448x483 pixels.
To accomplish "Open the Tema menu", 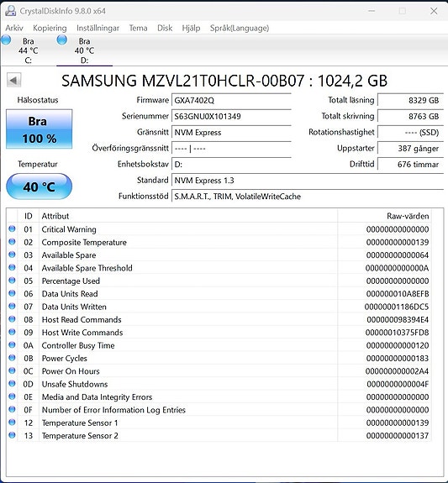I will click(x=138, y=28).
